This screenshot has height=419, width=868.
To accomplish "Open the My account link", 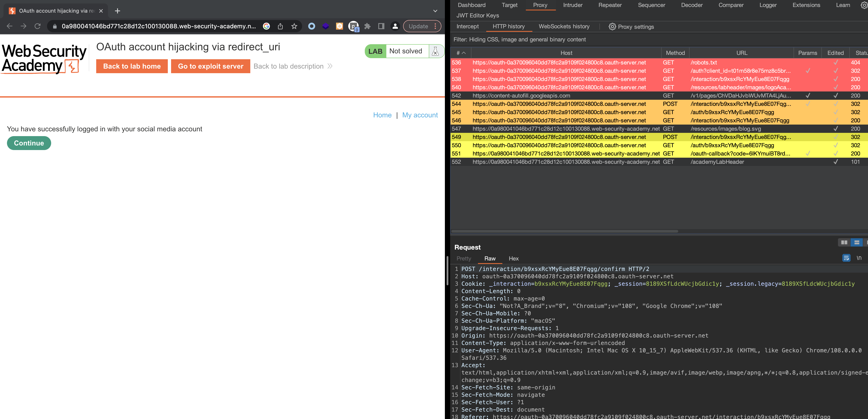I will click(419, 115).
